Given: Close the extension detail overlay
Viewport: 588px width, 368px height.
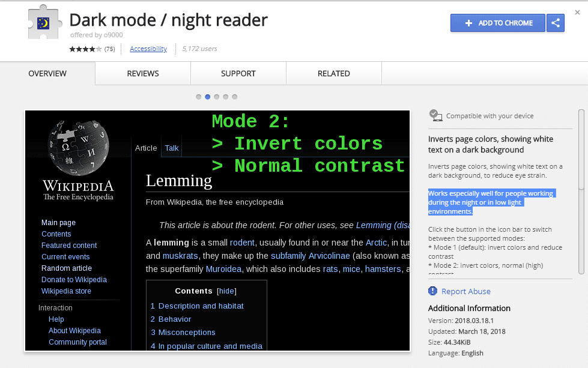Looking at the screenshot, I should (x=578, y=13).
